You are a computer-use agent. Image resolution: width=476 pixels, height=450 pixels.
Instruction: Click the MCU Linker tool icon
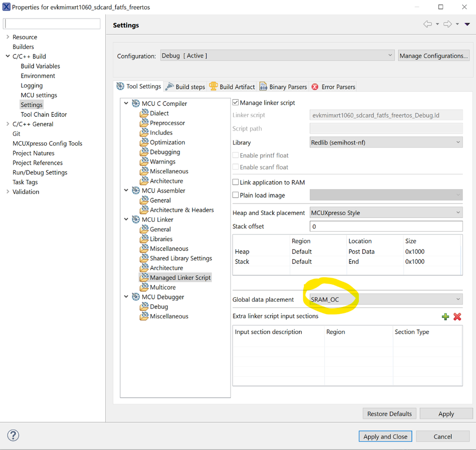(x=136, y=220)
